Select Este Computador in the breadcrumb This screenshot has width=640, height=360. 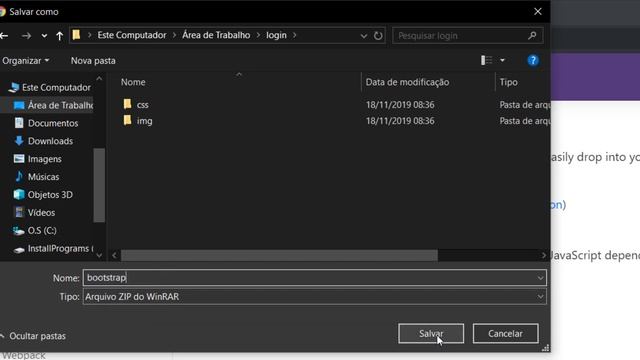point(132,35)
